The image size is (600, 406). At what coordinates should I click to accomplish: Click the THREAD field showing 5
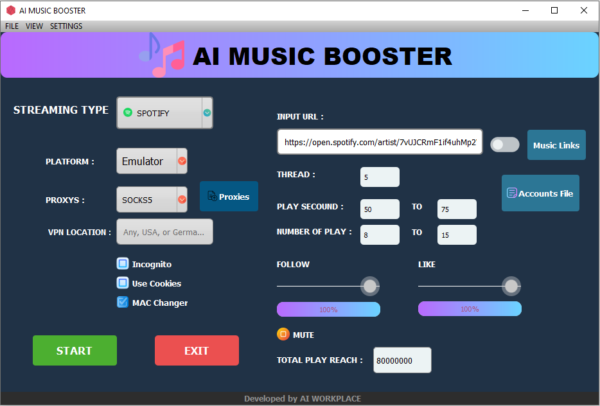(380, 177)
